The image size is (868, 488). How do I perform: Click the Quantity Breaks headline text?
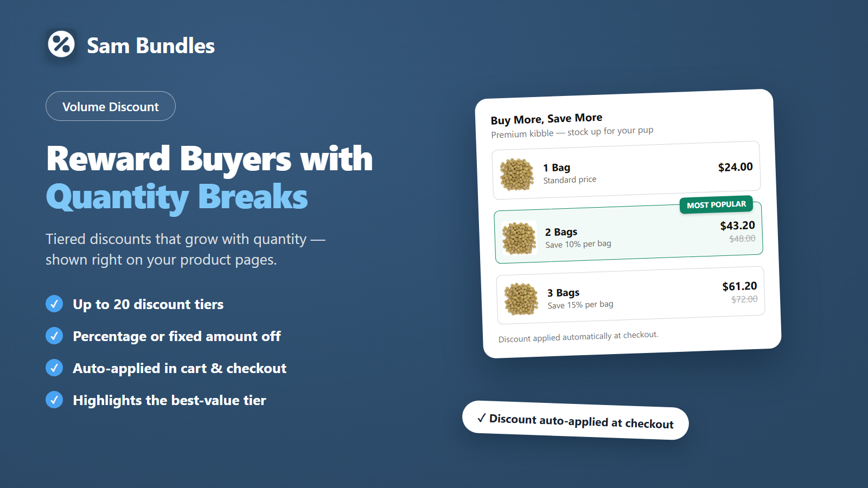pyautogui.click(x=177, y=197)
